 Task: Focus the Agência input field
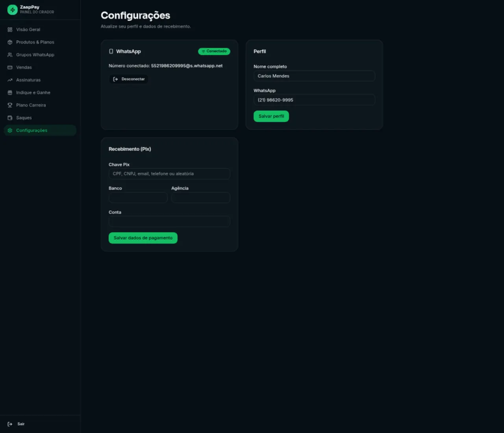point(201,197)
